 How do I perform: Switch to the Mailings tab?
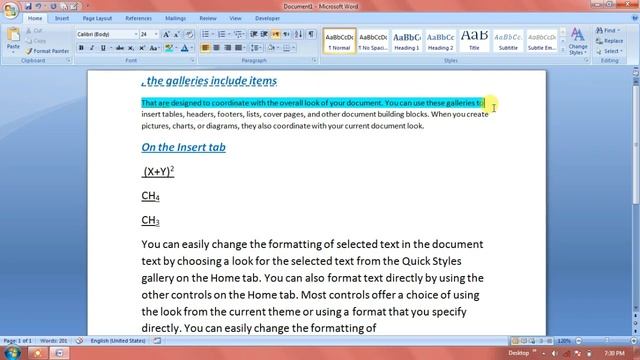[176, 18]
